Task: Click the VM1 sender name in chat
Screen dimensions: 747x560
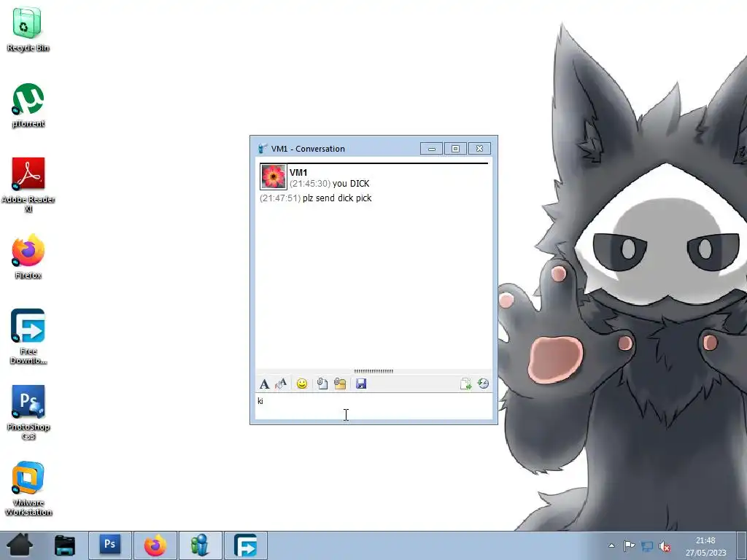Action: click(x=298, y=172)
